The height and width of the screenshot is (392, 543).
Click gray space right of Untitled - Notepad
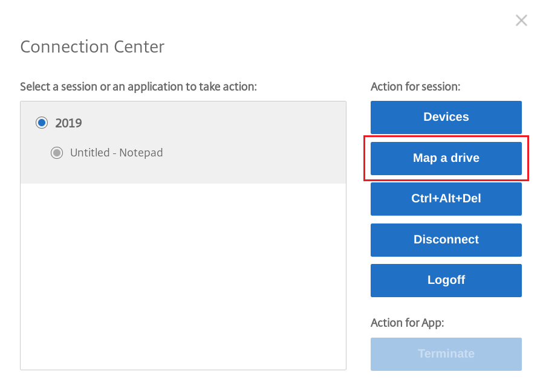pyautogui.click(x=254, y=153)
